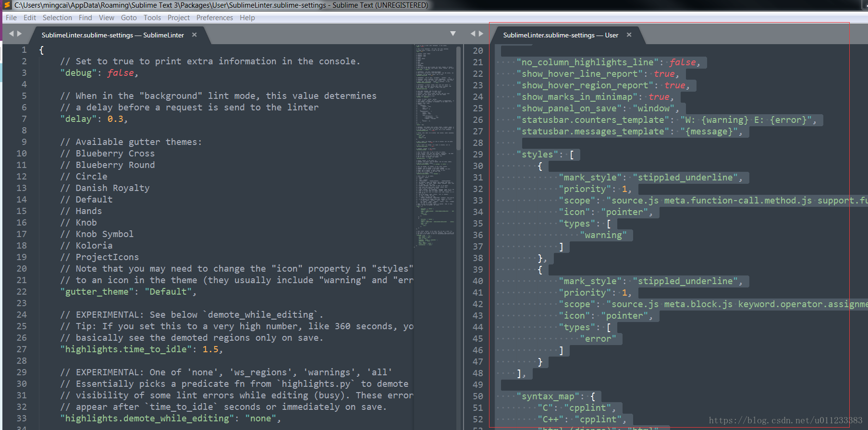Screen dimensions: 868x430
Task: Click "highlights.time_to_idle" key
Action: click(x=126, y=349)
